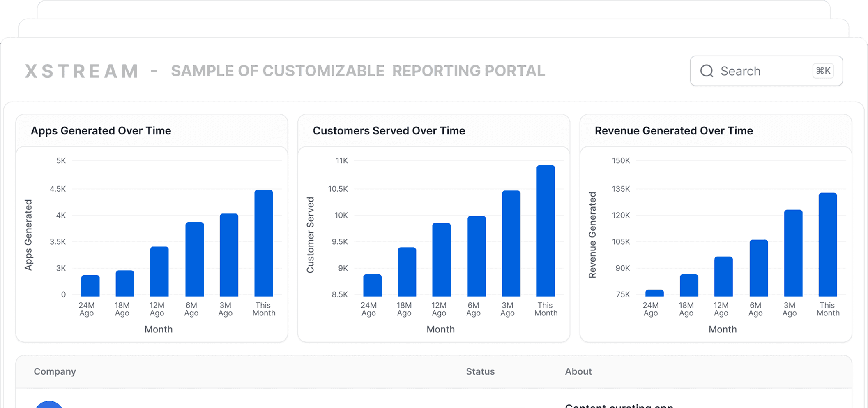Image resolution: width=868 pixels, height=408 pixels.
Task: Click the 5K y-axis value in Apps chart
Action: coord(61,160)
